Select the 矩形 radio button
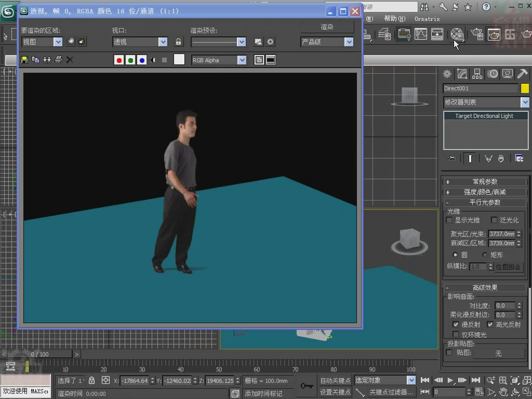The width and height of the screenshot is (532, 399). (485, 255)
